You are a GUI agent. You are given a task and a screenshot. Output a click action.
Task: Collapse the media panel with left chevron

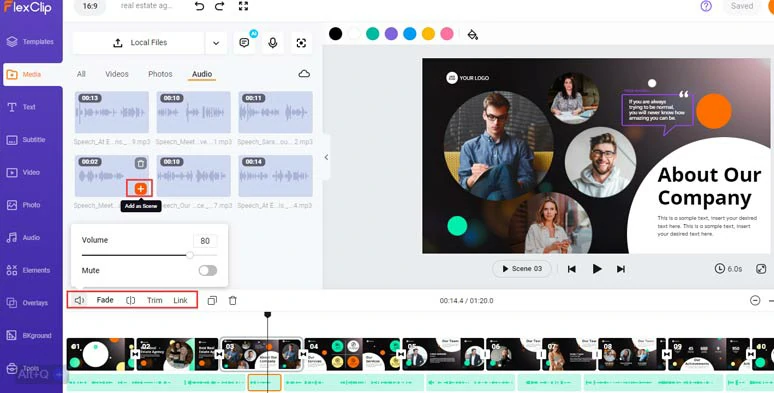pyautogui.click(x=326, y=157)
